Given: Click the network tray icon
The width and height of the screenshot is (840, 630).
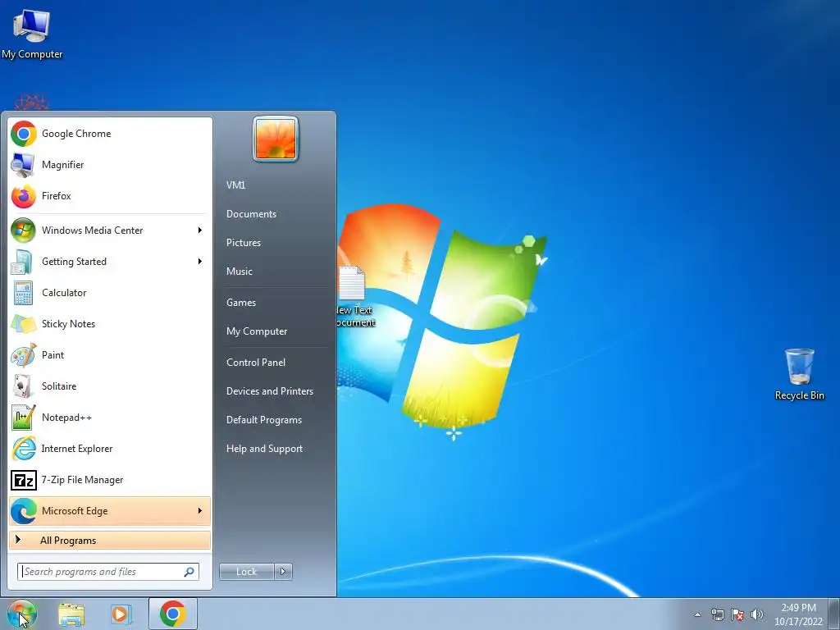Looking at the screenshot, I should [x=717, y=614].
